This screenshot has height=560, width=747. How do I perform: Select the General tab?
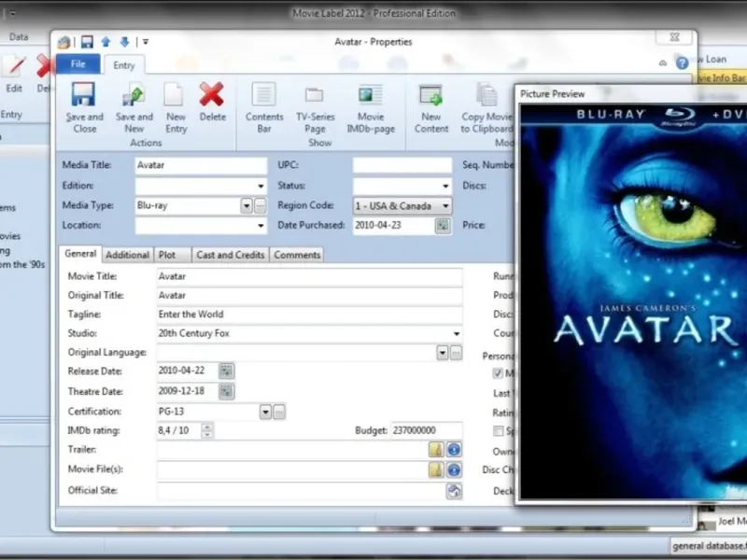80,254
